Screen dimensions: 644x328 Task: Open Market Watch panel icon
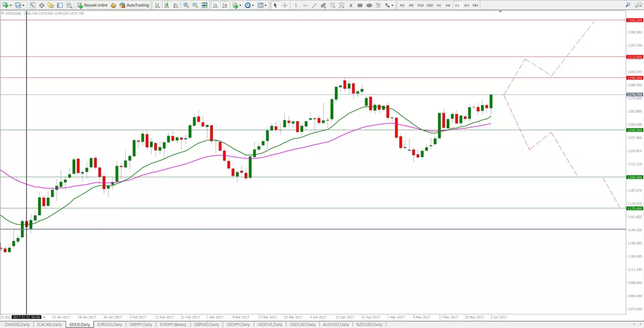coord(33,5)
